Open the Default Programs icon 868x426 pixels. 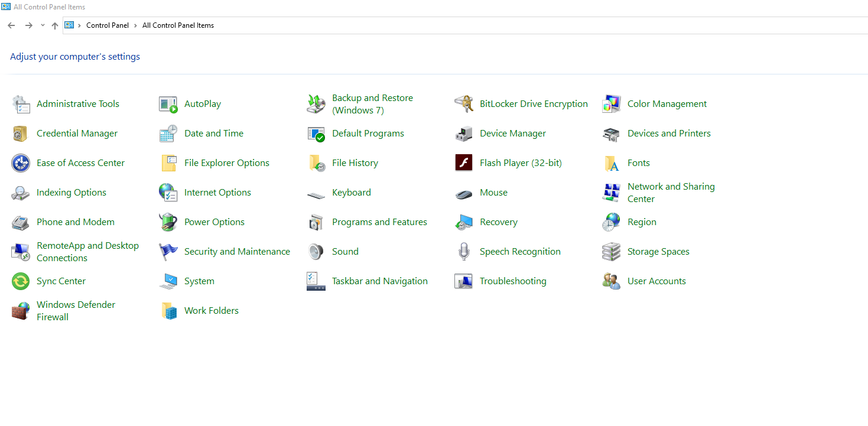pyautogui.click(x=316, y=134)
